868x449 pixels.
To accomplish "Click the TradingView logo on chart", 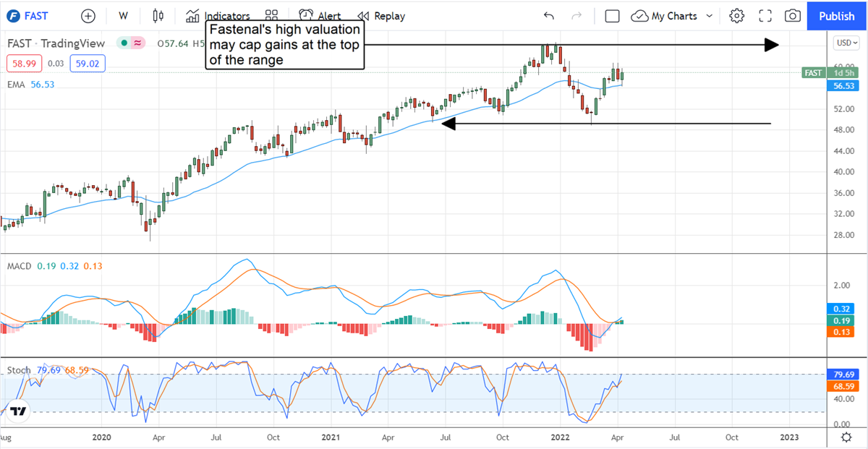I will [x=18, y=411].
